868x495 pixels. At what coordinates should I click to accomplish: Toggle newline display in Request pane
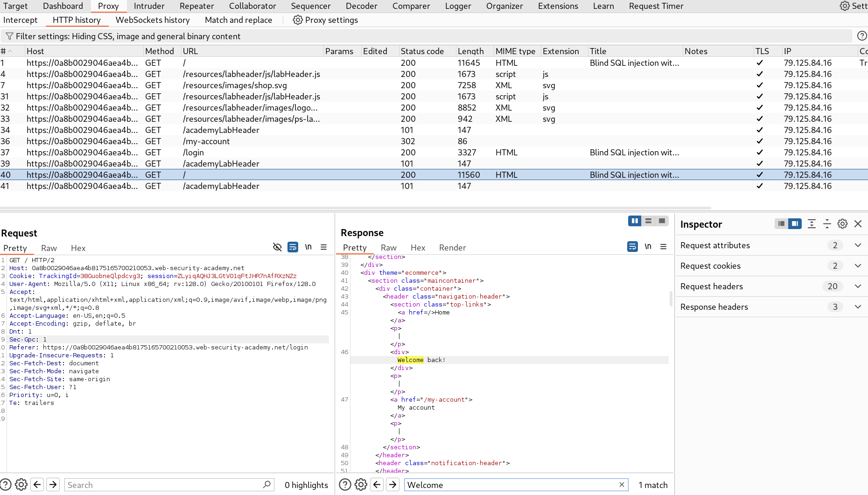[308, 247]
